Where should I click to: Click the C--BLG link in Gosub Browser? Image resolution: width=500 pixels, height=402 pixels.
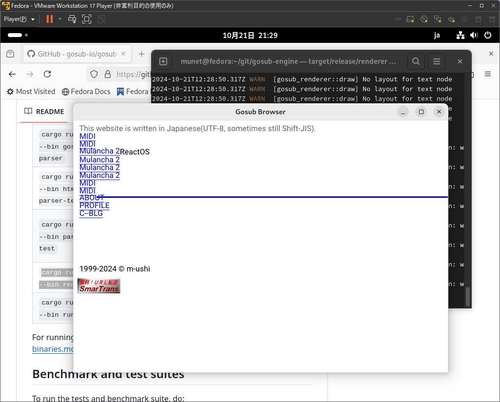pyautogui.click(x=91, y=213)
